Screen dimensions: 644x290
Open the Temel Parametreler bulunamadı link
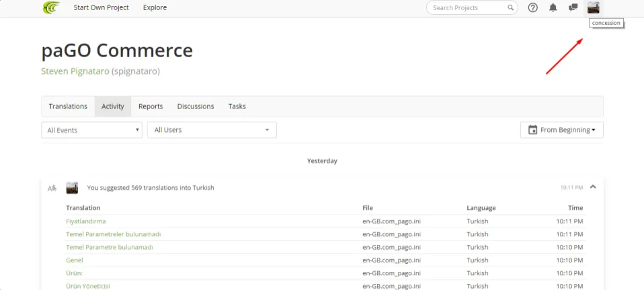(114, 234)
